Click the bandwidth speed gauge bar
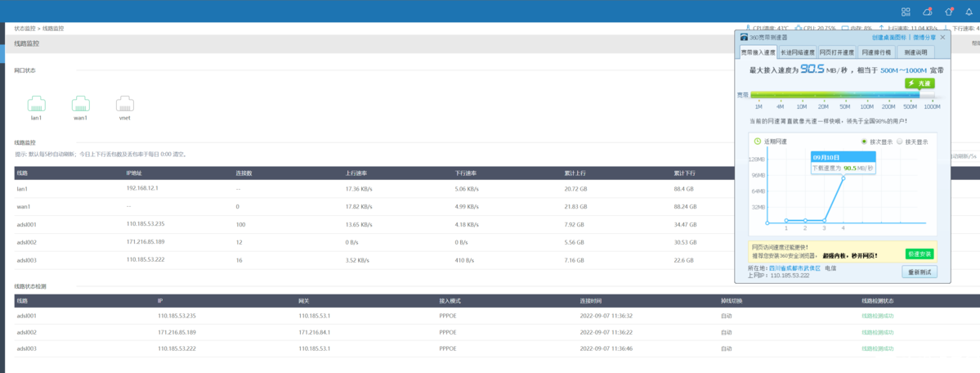The width and height of the screenshot is (980, 373). [x=843, y=95]
